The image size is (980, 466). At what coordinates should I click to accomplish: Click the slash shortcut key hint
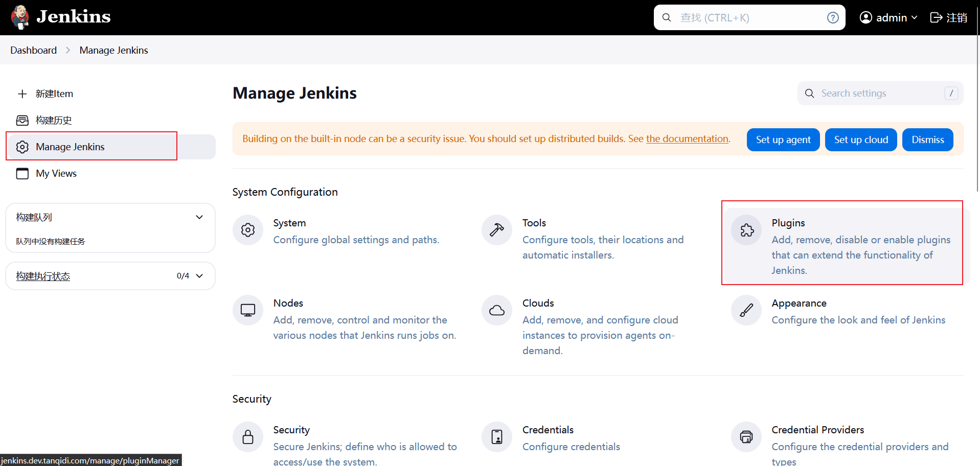click(951, 93)
